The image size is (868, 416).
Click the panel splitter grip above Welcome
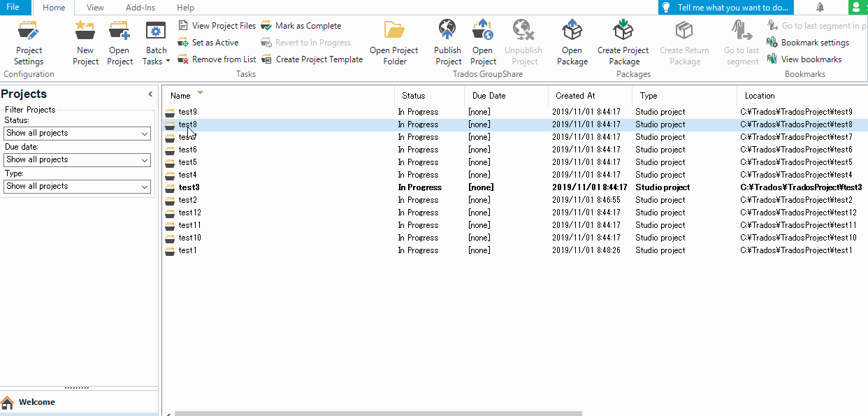coord(76,388)
